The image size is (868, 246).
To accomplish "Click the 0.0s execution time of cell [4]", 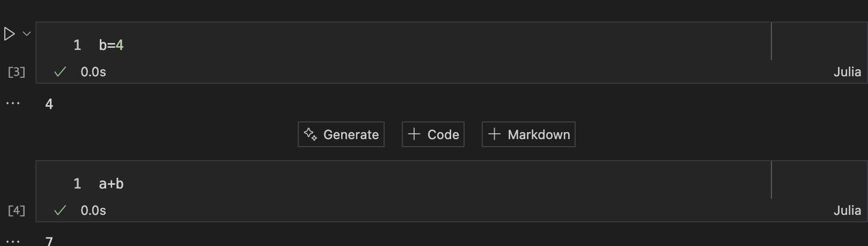I will [x=93, y=211].
